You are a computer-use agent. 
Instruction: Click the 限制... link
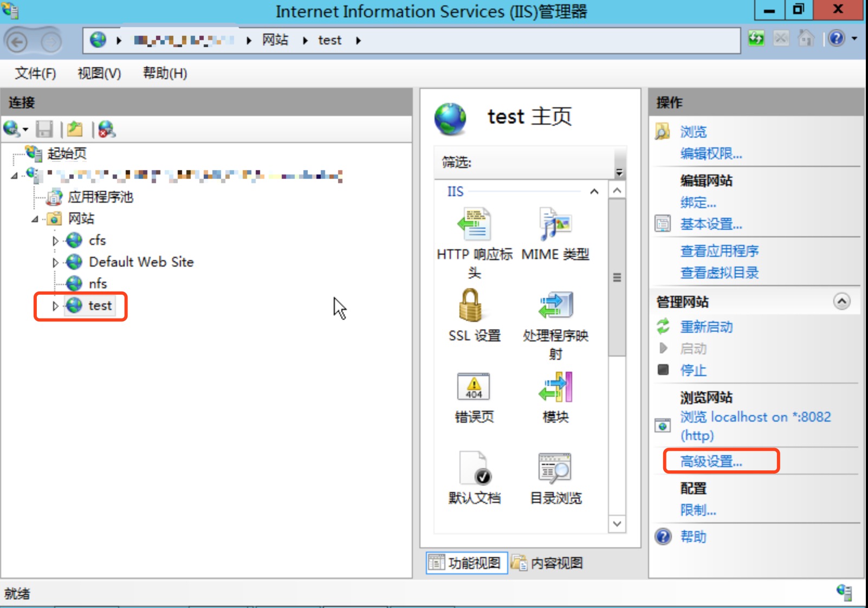click(x=698, y=510)
